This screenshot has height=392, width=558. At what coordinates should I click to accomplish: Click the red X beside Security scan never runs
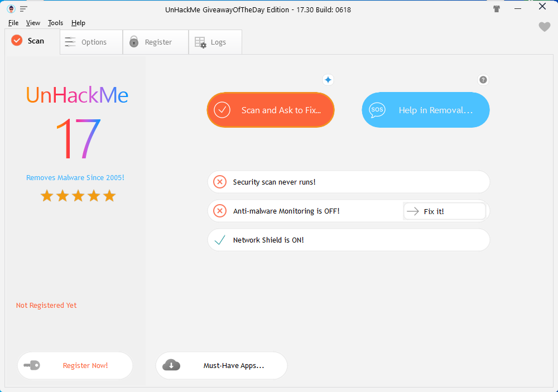click(x=220, y=182)
